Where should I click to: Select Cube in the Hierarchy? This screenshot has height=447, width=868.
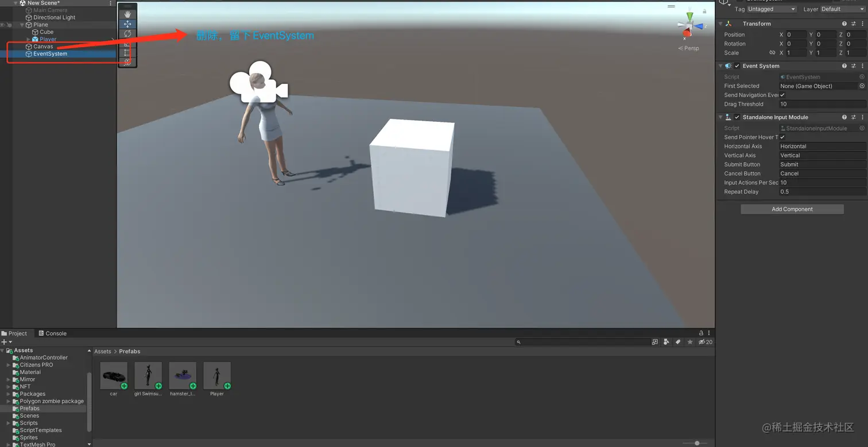coord(46,32)
